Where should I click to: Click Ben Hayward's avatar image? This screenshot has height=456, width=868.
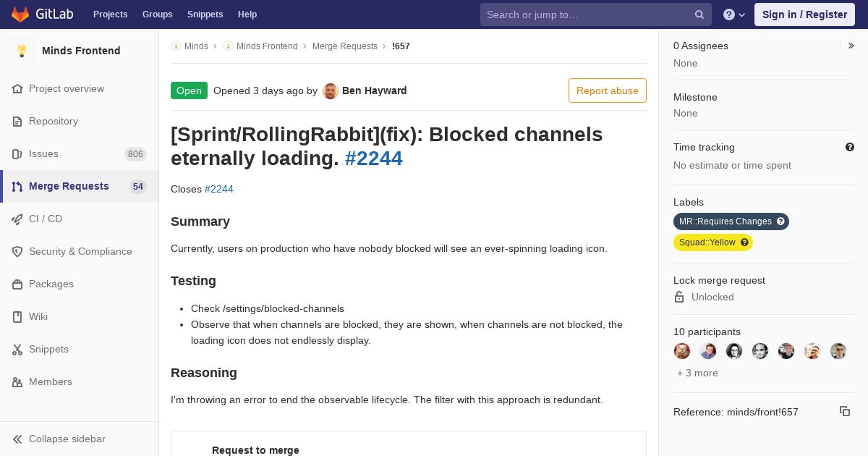point(331,90)
